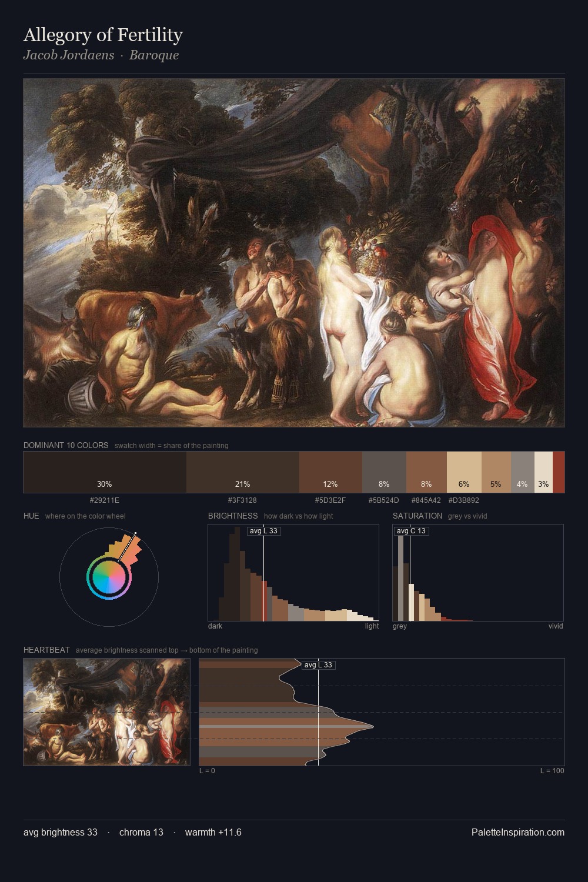Select the 4% grey swatch

coord(523,472)
